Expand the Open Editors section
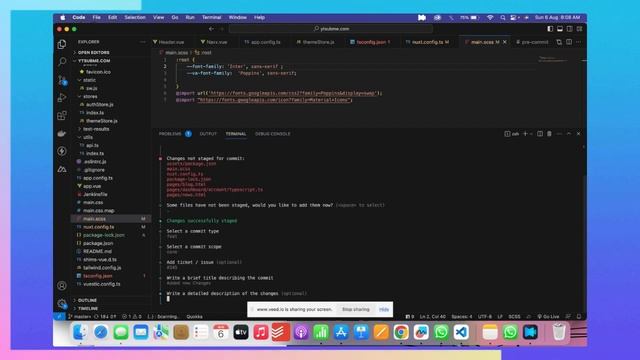Image resolution: width=640 pixels, height=360 pixels. [x=93, y=53]
